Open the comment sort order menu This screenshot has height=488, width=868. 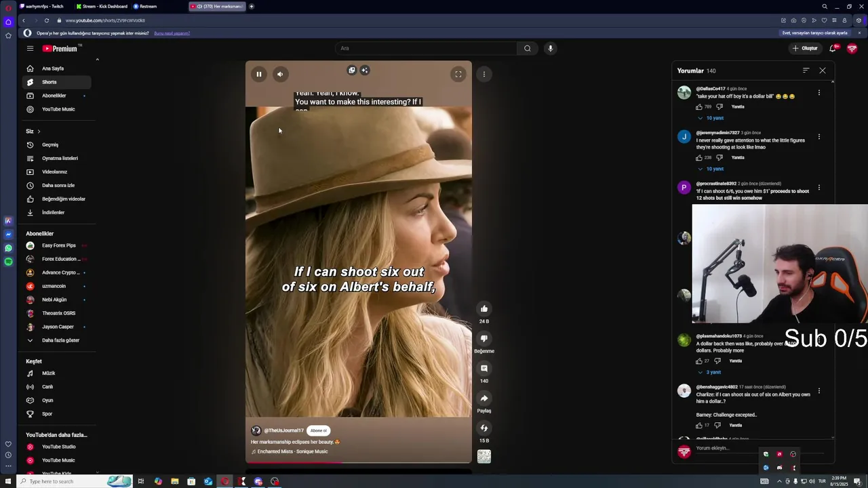coord(806,70)
